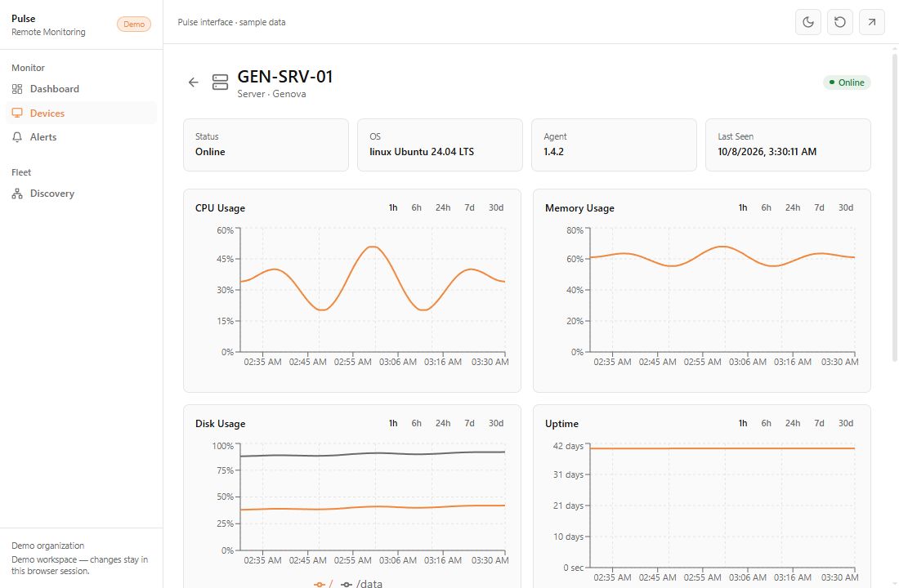899x588 pixels.
Task: Click the Dashboard grid icon in sidebar
Action: 17,89
